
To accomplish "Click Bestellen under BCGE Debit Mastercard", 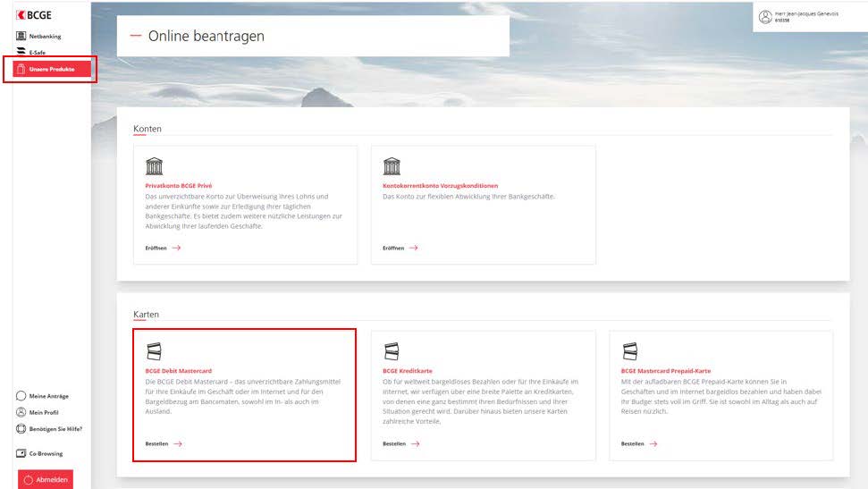I will coord(156,443).
